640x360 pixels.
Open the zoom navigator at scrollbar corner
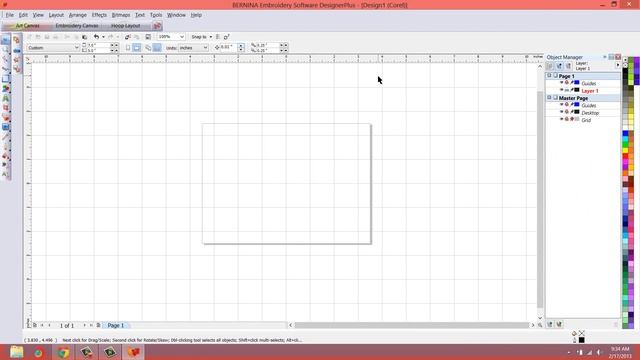[540, 325]
